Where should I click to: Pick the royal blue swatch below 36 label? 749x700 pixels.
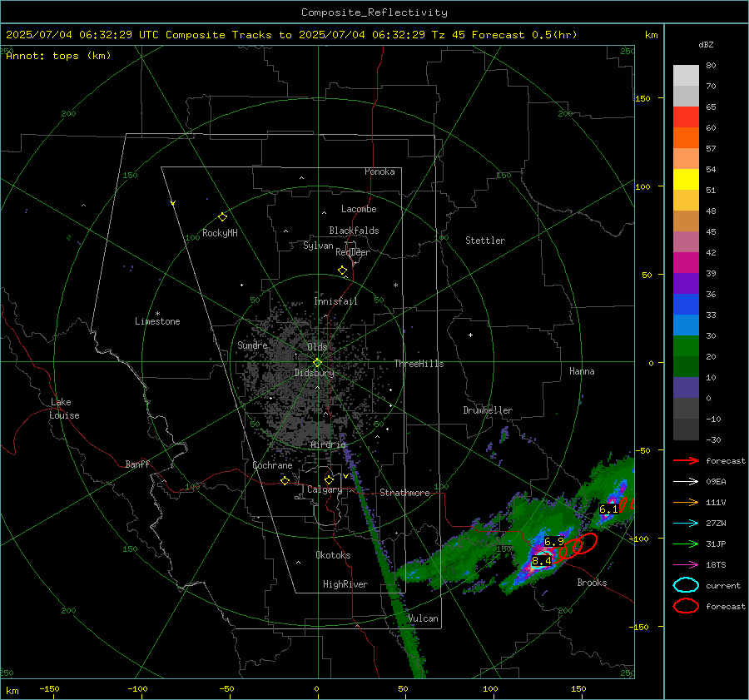point(686,305)
